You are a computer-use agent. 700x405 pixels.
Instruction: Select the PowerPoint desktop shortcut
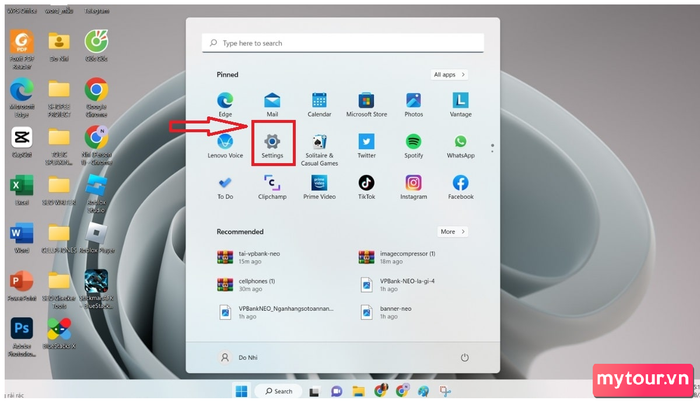22,286
